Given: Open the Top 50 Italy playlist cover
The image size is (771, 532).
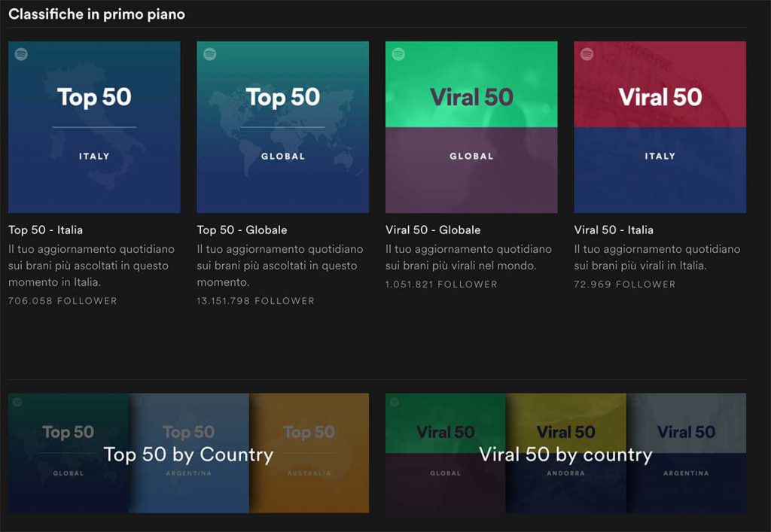Looking at the screenshot, I should click(94, 127).
